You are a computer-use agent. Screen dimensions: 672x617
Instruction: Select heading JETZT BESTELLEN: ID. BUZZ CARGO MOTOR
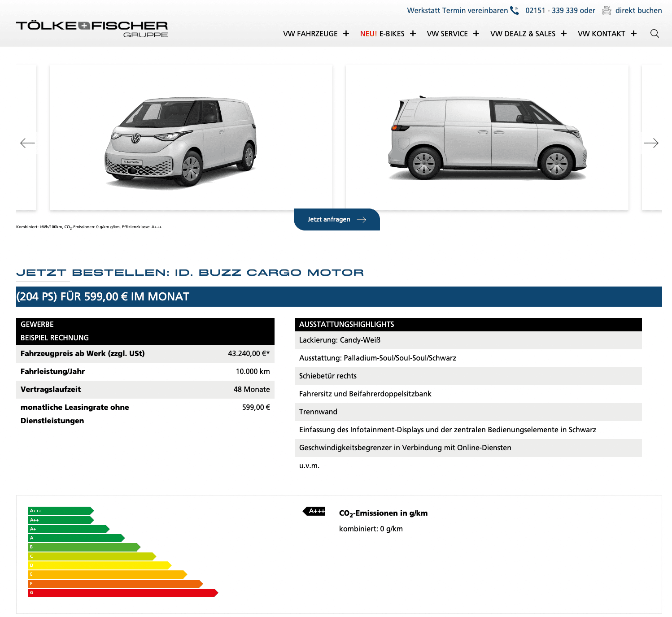coord(190,272)
